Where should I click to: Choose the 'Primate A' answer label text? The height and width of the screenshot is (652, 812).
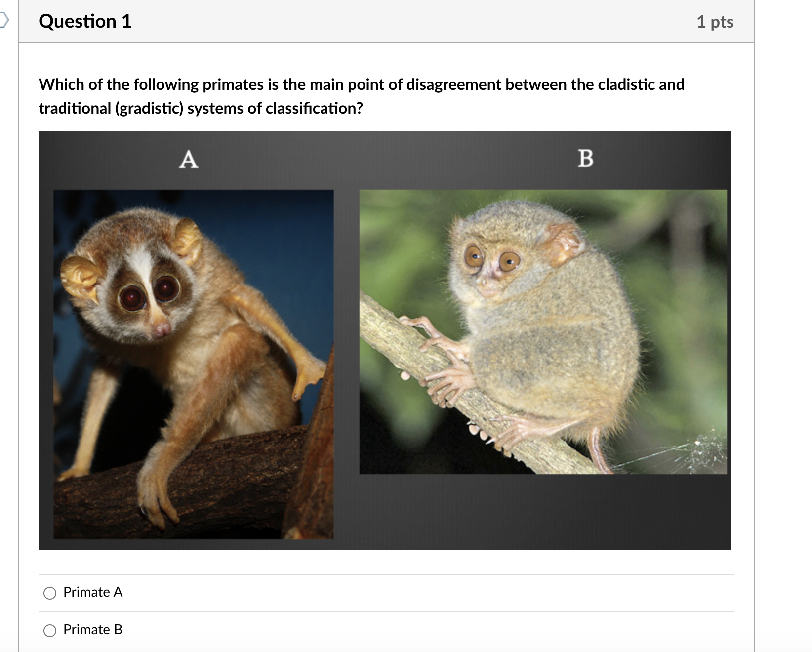93,592
